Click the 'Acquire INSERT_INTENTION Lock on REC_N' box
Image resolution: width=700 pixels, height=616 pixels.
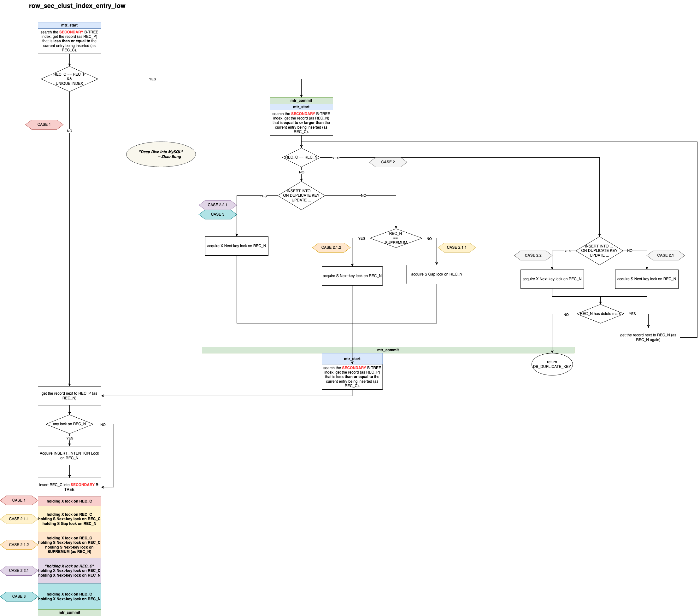click(69, 456)
